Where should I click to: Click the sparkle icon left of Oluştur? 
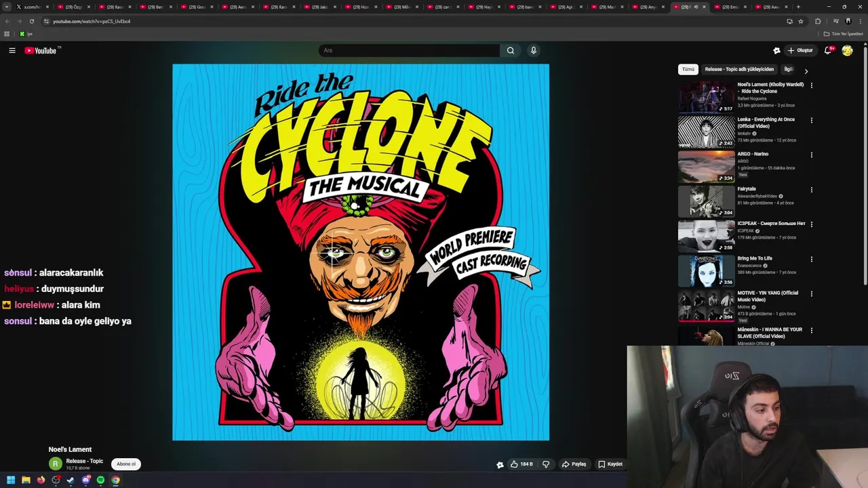(x=776, y=50)
